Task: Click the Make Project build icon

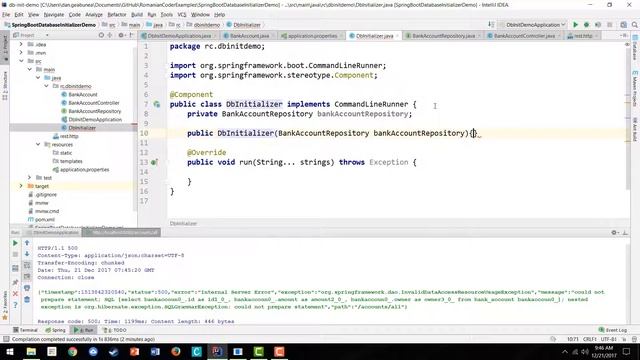Action: (491, 25)
